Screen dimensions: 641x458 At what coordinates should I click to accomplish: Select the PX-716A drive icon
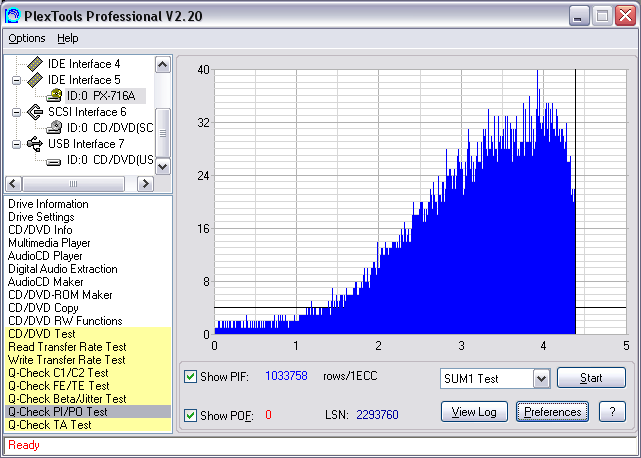54,96
